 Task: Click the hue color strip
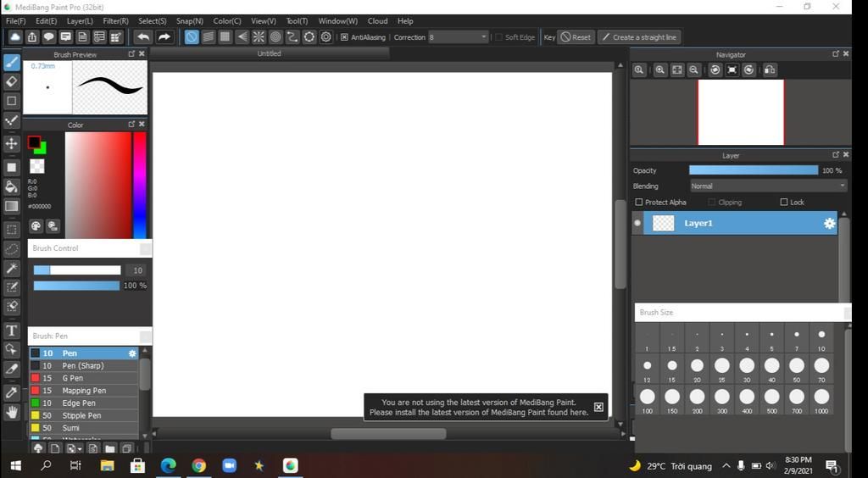click(x=140, y=186)
